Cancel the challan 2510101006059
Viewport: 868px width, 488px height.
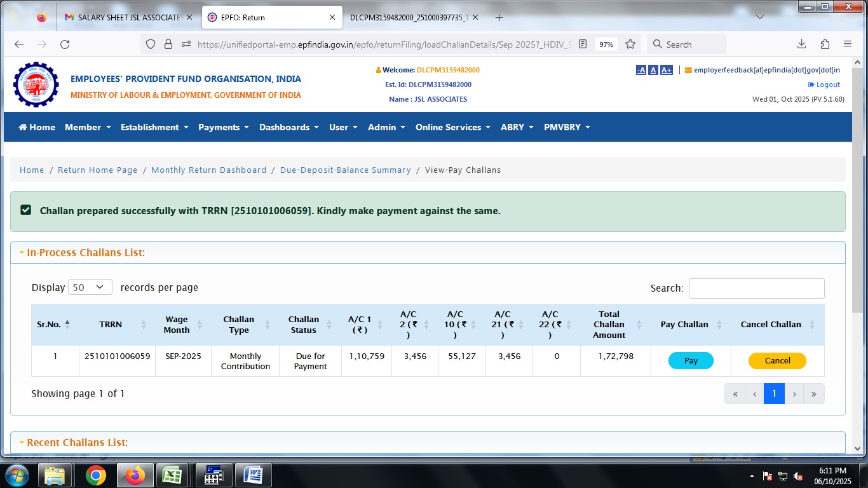coord(777,361)
